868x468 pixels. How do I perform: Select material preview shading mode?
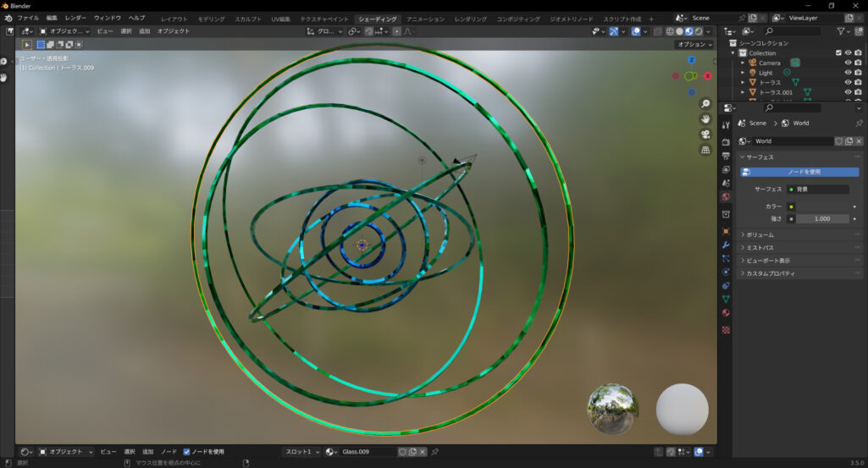[688, 31]
